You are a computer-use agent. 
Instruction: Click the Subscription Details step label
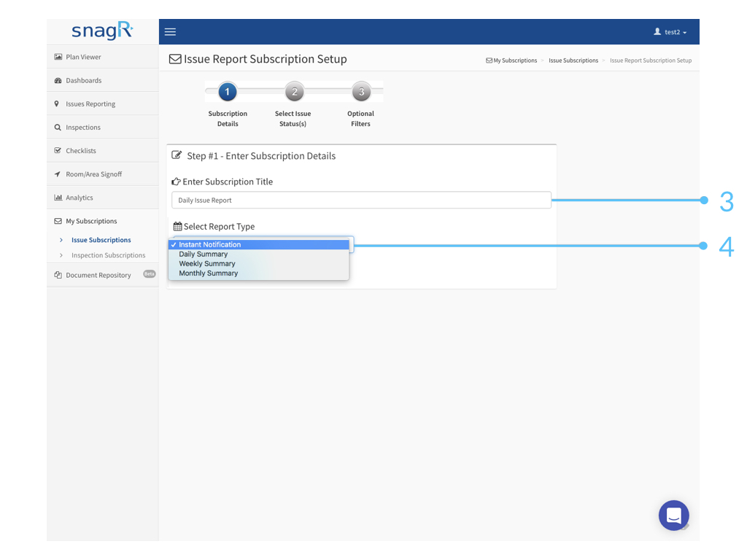228,119
